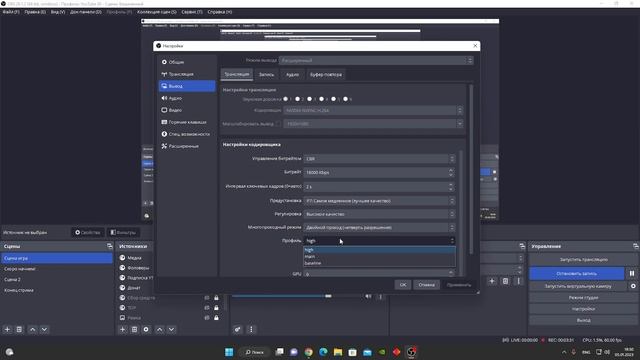Open the audio mixer three-dots menu icon
This screenshot has width=640, height=360.
[251, 329]
